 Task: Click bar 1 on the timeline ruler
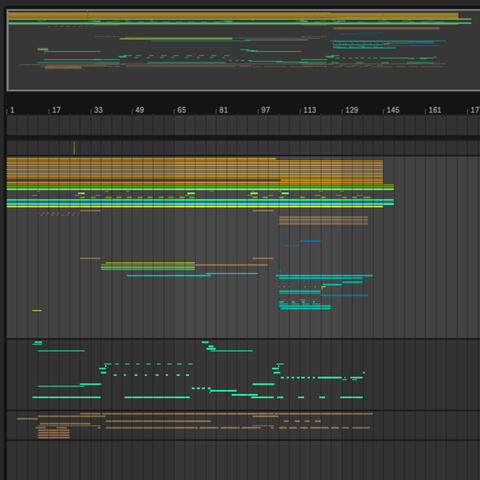point(12,110)
